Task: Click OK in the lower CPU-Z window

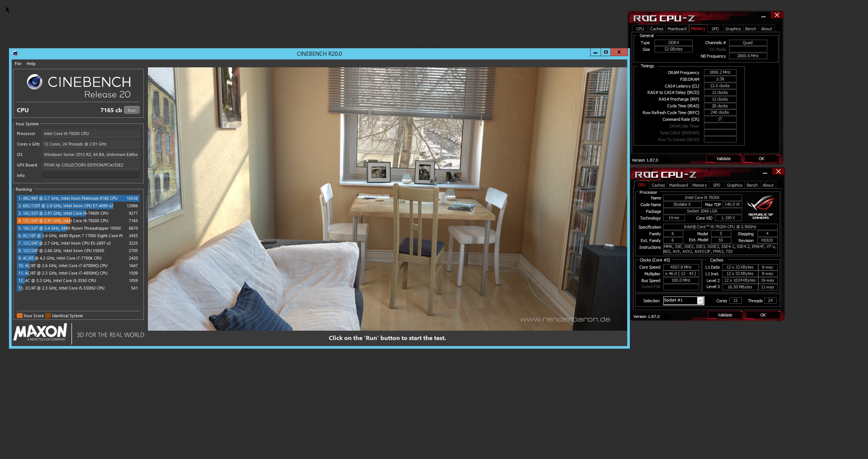Action: [763, 315]
